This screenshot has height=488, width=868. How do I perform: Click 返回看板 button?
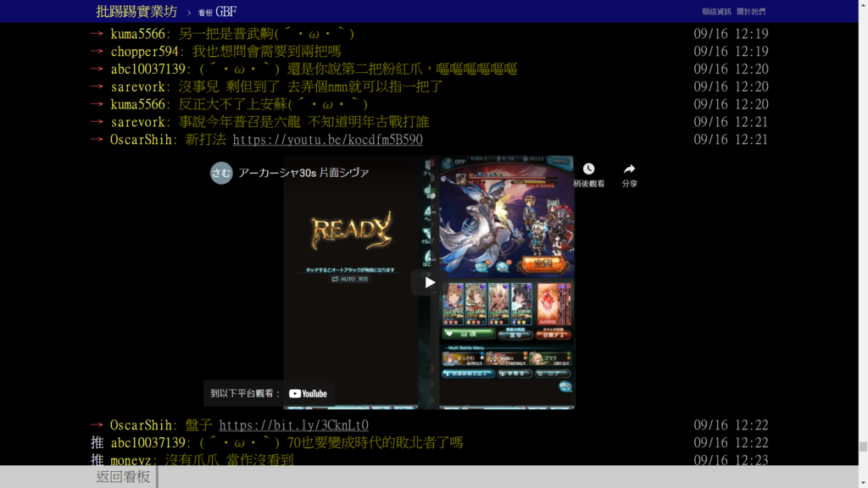[123, 476]
